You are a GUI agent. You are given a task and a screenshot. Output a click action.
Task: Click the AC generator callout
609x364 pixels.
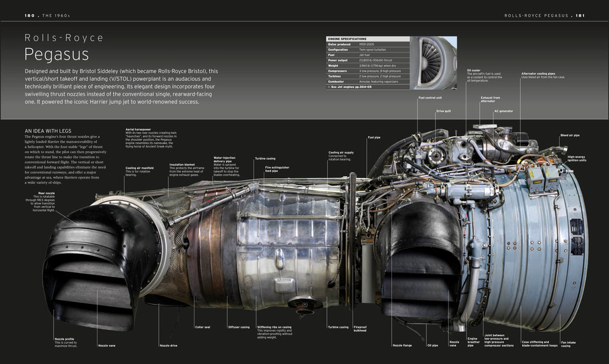pos(504,111)
